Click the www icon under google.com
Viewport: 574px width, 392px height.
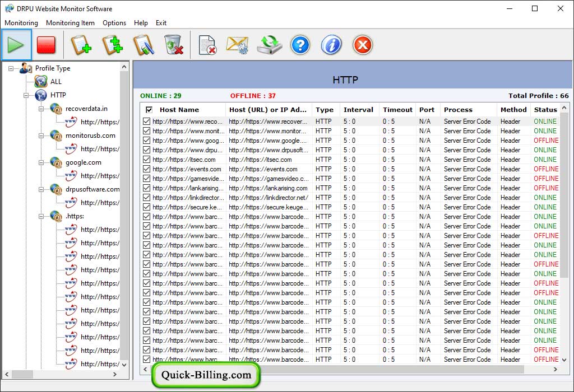pyautogui.click(x=71, y=175)
